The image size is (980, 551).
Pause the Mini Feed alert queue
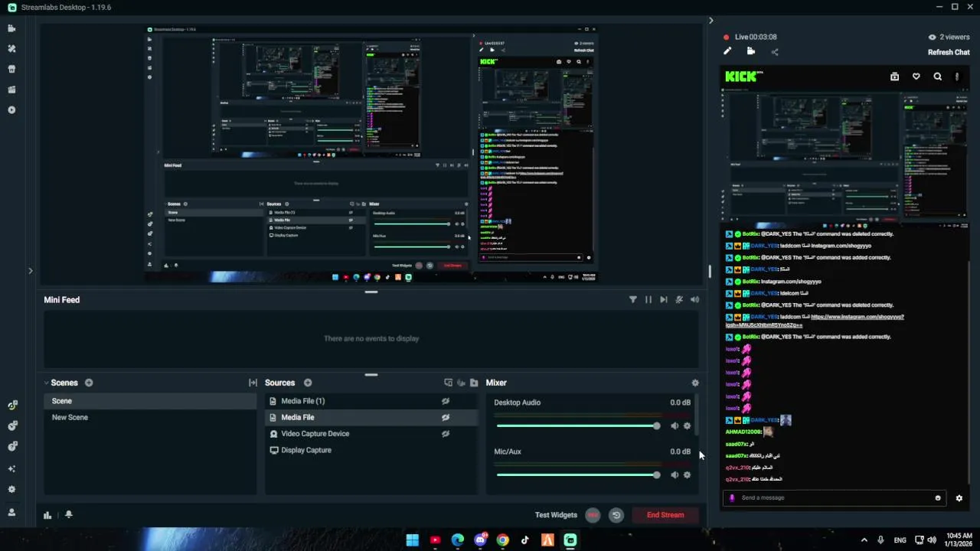click(648, 300)
